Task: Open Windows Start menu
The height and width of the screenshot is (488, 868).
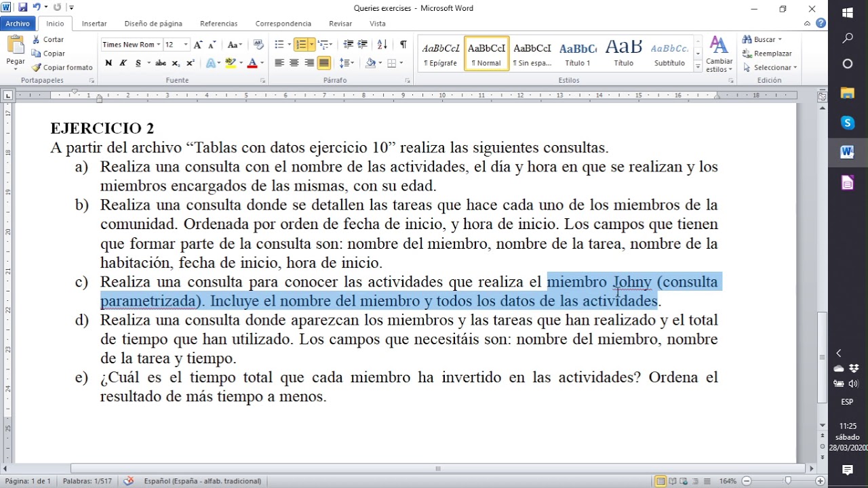Action: (x=848, y=13)
